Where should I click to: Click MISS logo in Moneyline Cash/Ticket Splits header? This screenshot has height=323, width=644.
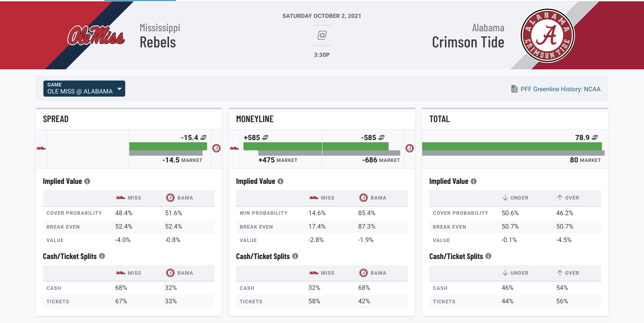(314, 273)
